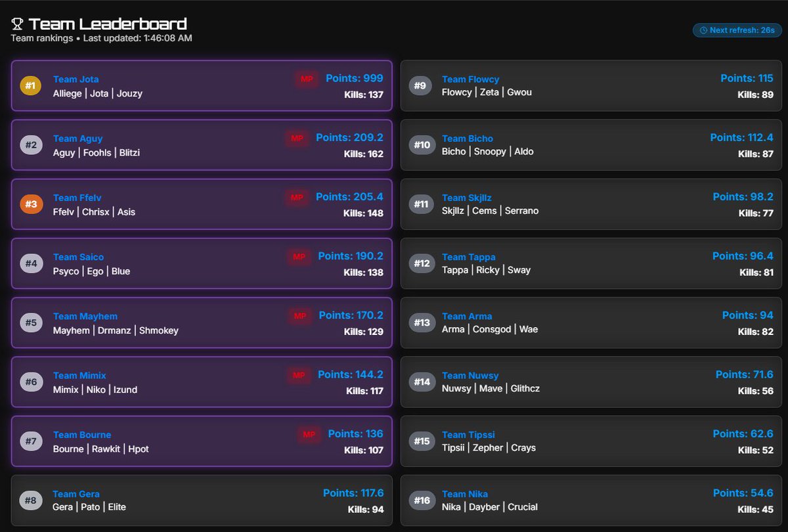
Task: Click the MP badge on Team Saico
Action: coord(299,257)
